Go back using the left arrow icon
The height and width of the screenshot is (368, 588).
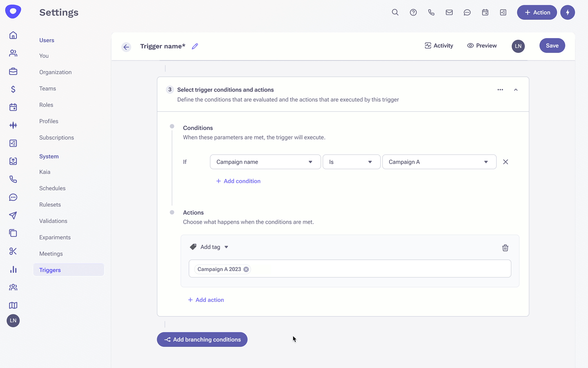coord(126,47)
